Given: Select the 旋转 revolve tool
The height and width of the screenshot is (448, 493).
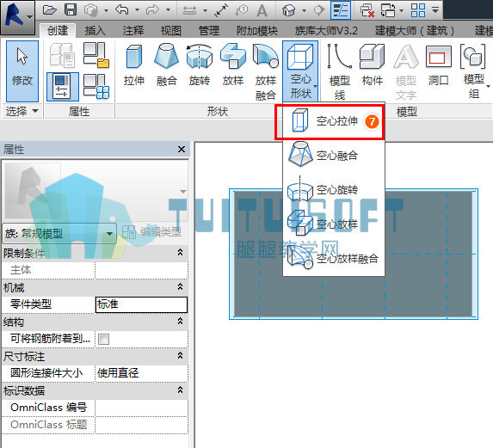Looking at the screenshot, I should click(x=200, y=65).
